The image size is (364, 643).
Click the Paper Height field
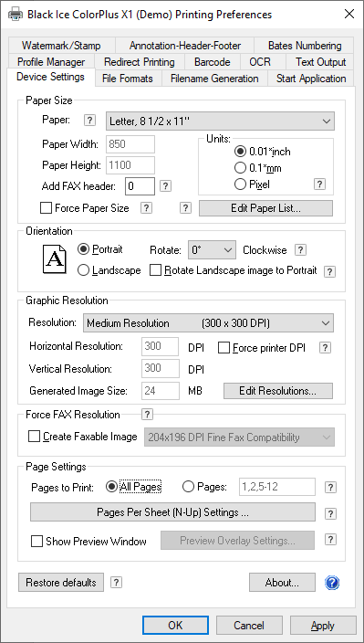130,165
